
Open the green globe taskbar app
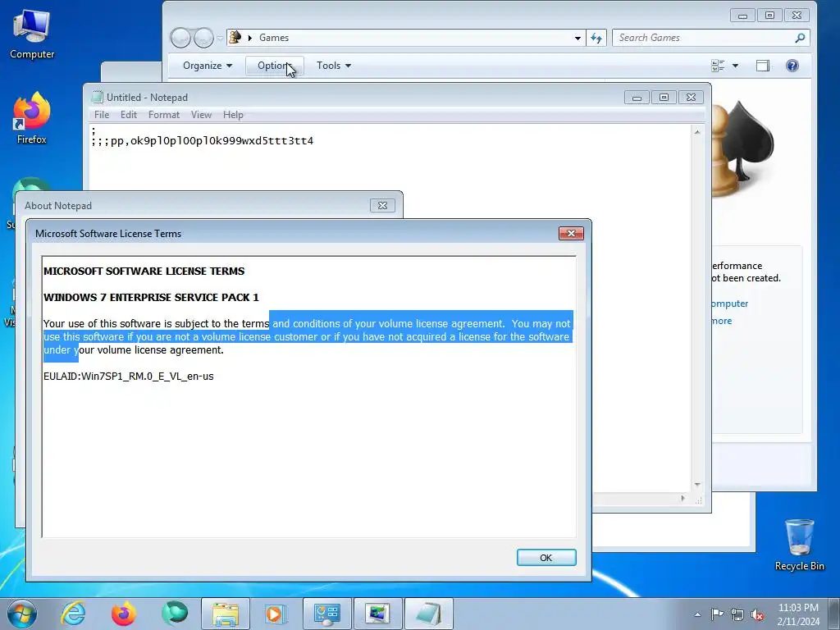[x=175, y=614]
